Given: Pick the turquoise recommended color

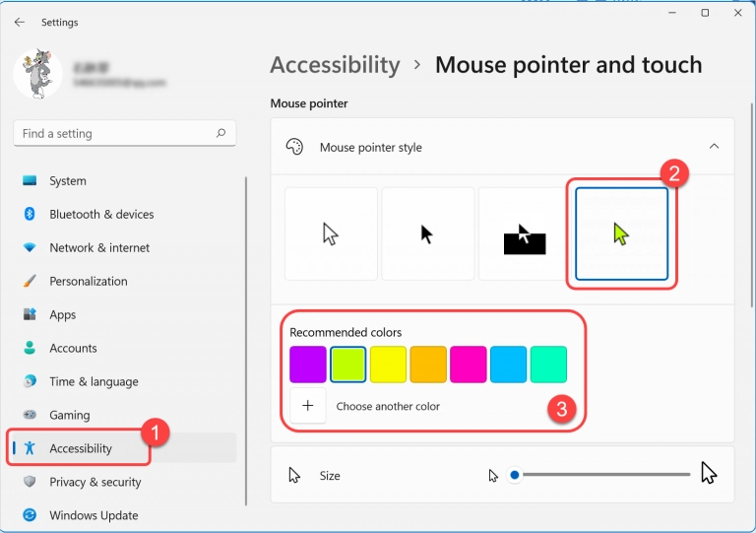Looking at the screenshot, I should pyautogui.click(x=548, y=365).
